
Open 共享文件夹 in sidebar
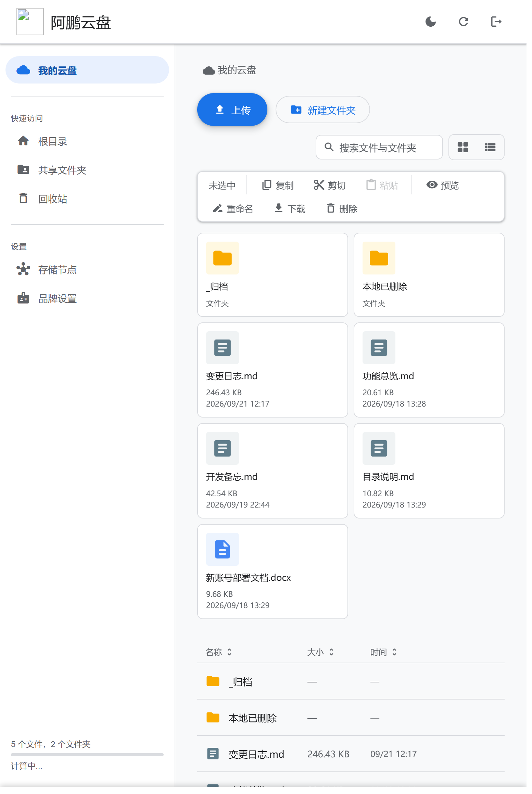tap(87, 170)
